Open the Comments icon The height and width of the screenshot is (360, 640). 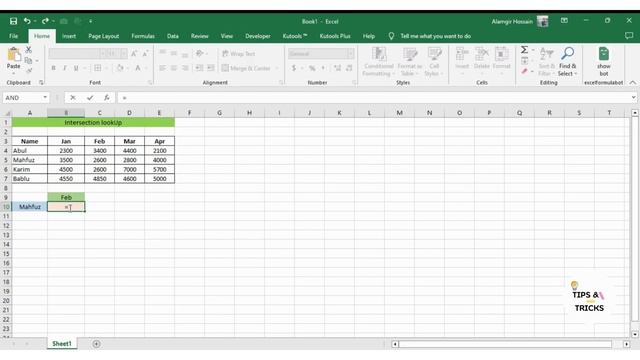click(629, 36)
